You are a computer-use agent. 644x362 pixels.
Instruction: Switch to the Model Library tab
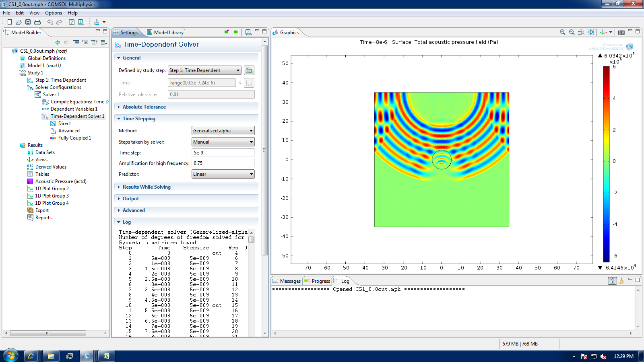click(165, 33)
